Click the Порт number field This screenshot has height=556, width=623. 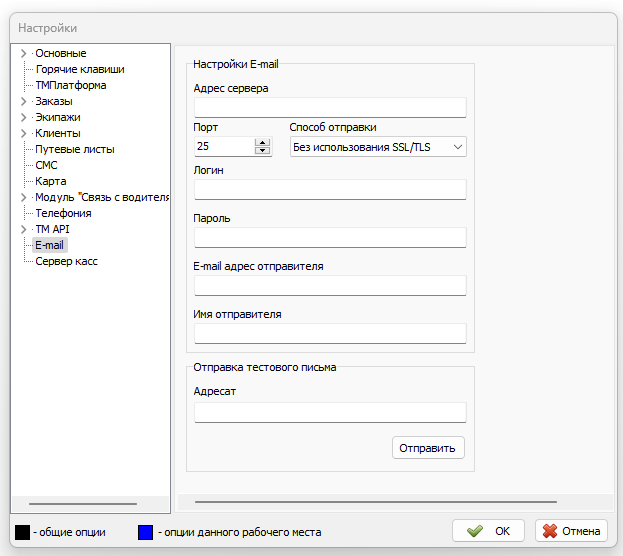[224, 147]
